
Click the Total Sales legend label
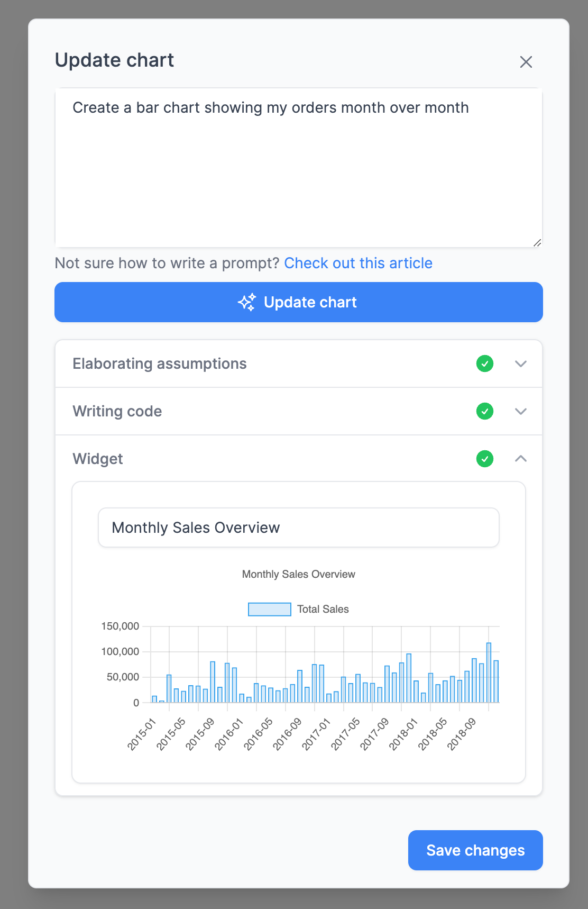click(x=323, y=610)
